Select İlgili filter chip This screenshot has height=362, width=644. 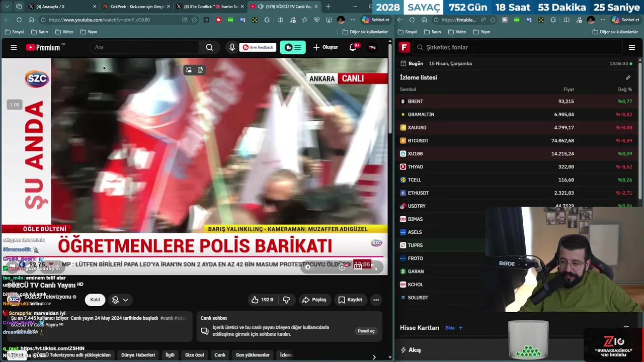(x=170, y=355)
